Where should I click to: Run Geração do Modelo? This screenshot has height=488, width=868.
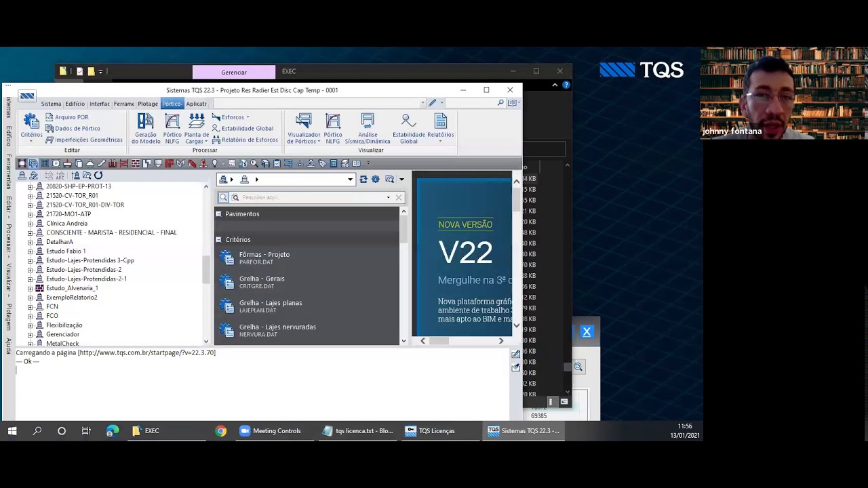(x=146, y=128)
